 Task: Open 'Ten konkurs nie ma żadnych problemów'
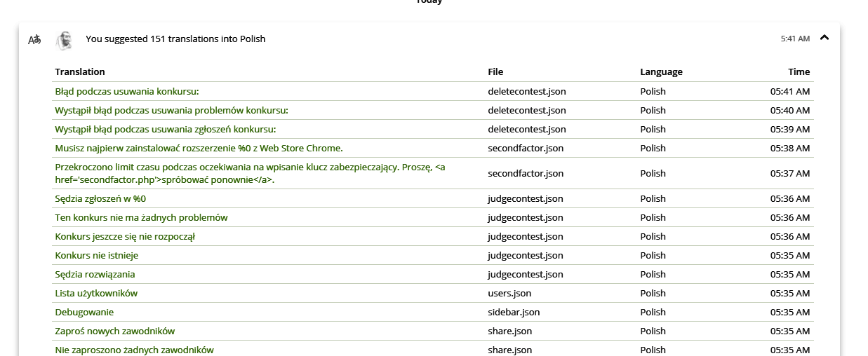(x=141, y=217)
